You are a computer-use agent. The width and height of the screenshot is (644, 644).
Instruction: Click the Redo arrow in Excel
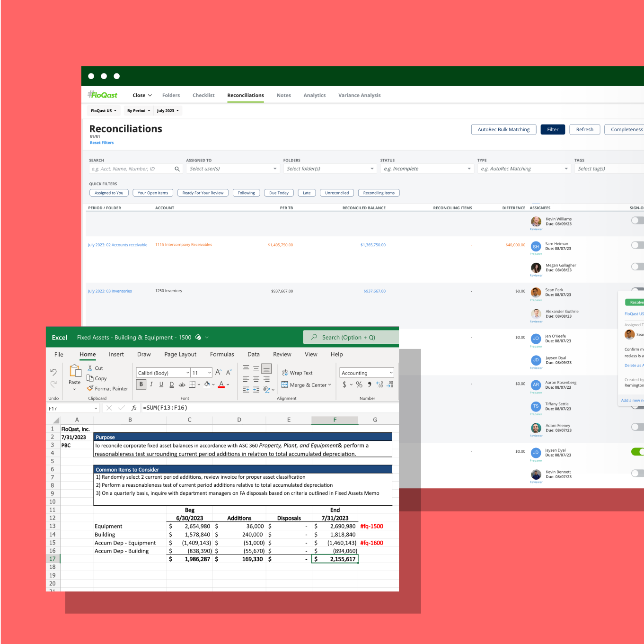click(x=53, y=384)
